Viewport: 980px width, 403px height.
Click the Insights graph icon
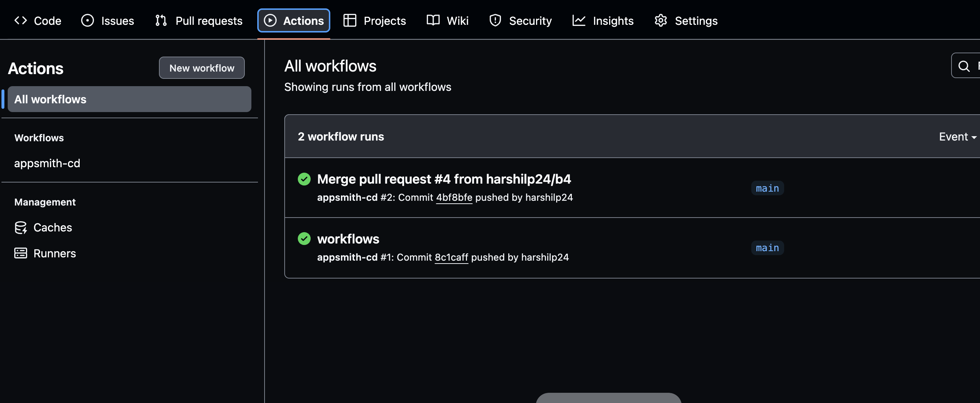578,20
